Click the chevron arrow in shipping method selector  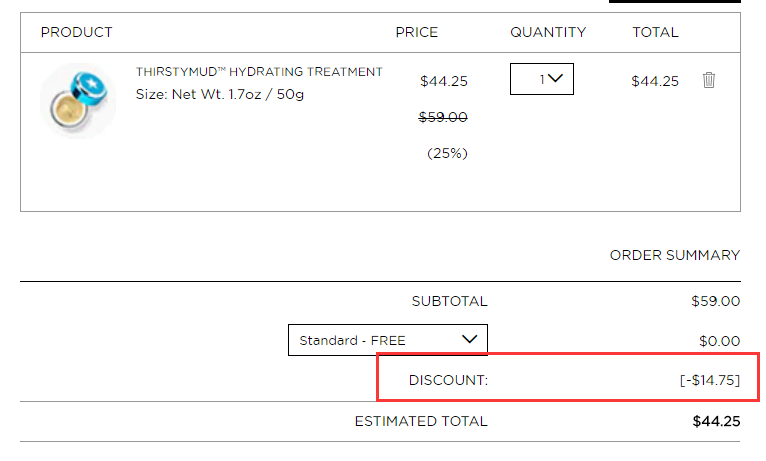pos(469,339)
